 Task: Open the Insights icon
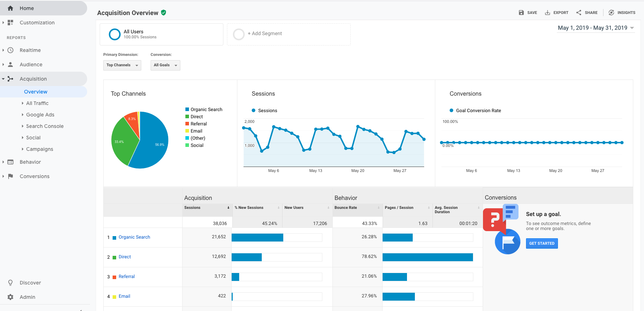click(611, 13)
